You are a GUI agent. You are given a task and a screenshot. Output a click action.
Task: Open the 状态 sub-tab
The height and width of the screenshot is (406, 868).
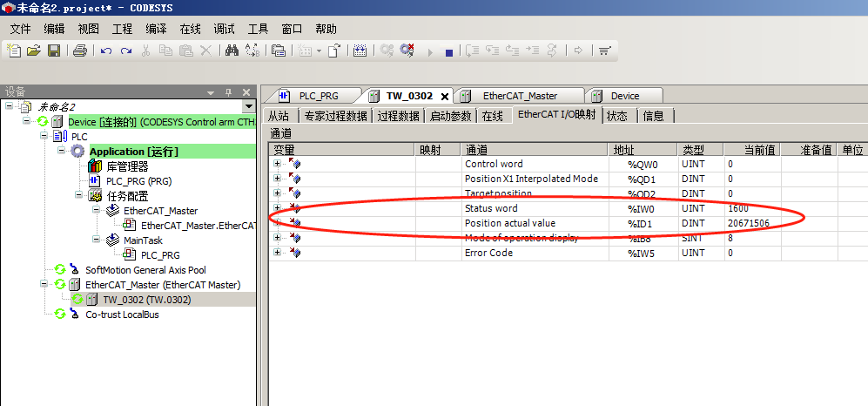click(616, 116)
